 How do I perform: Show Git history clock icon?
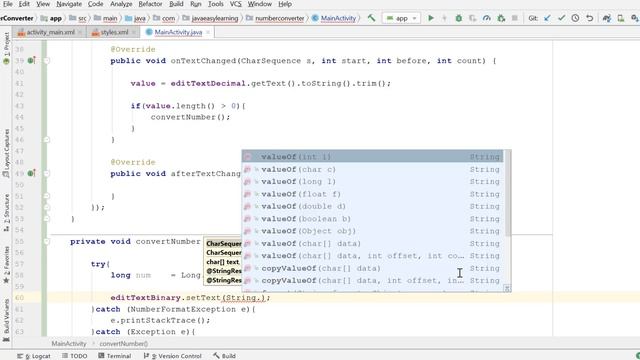575,18
